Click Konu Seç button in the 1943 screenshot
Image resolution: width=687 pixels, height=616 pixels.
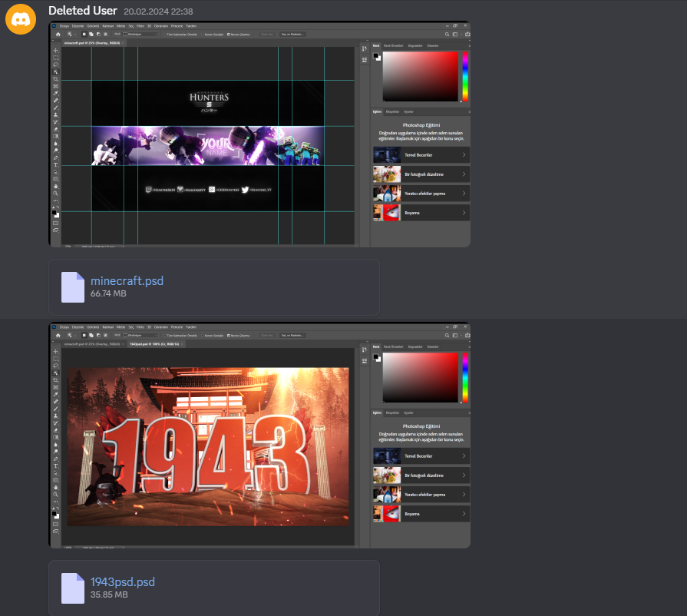[x=267, y=336]
